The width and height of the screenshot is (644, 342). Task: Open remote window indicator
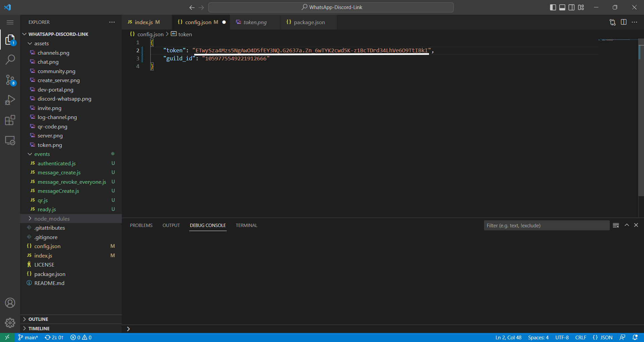pos(7,337)
